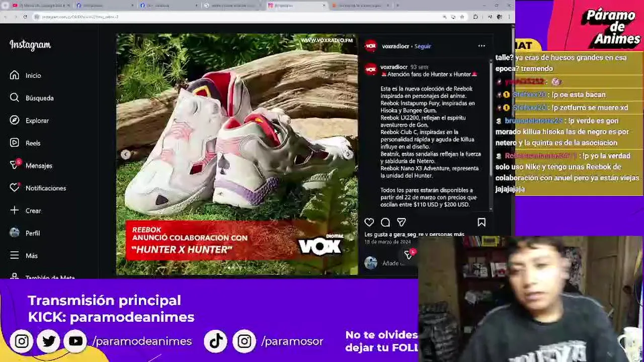Open voxradiocr username in post header

click(x=395, y=46)
